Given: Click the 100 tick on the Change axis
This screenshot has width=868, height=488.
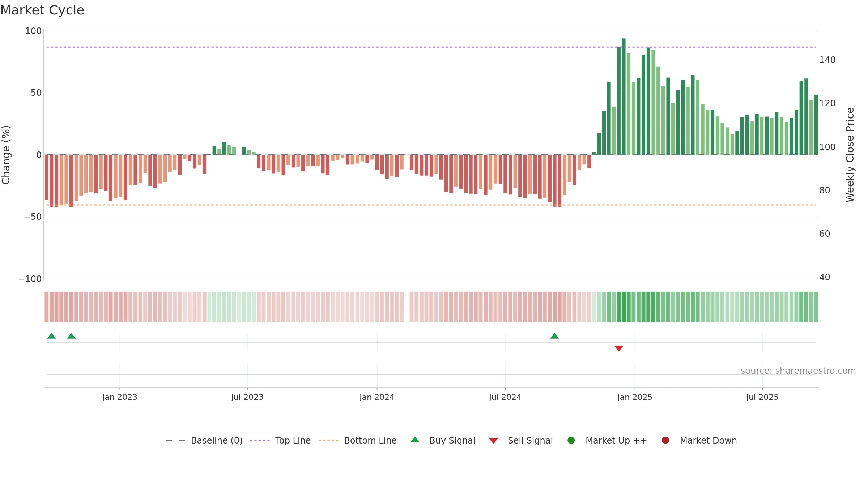Looking at the screenshot, I should 33,31.
